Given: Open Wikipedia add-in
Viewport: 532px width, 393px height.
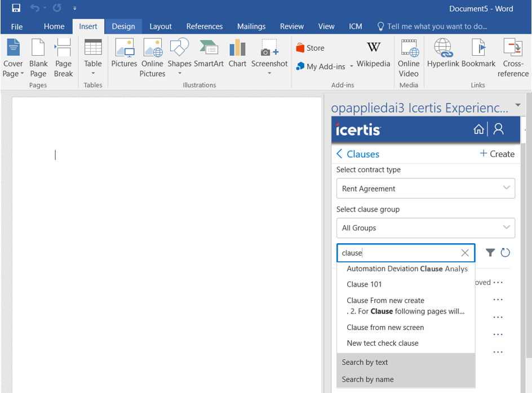Looking at the screenshot, I should pyautogui.click(x=373, y=53).
